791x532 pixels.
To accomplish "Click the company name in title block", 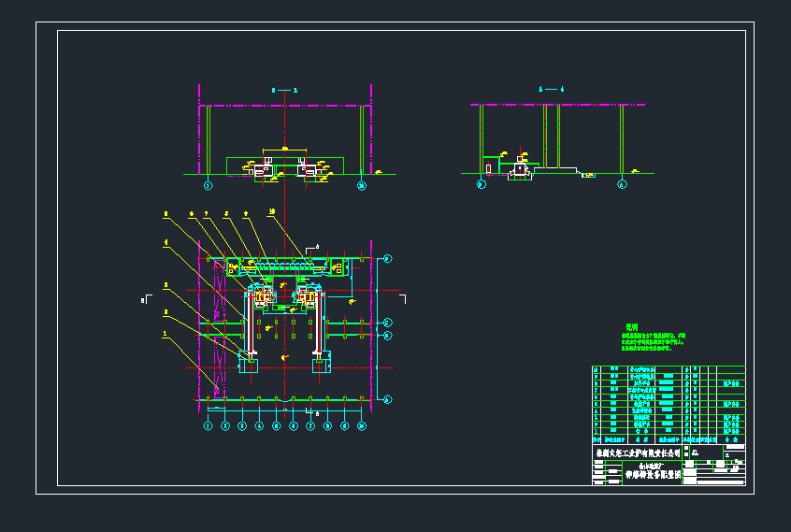I will [x=638, y=453].
